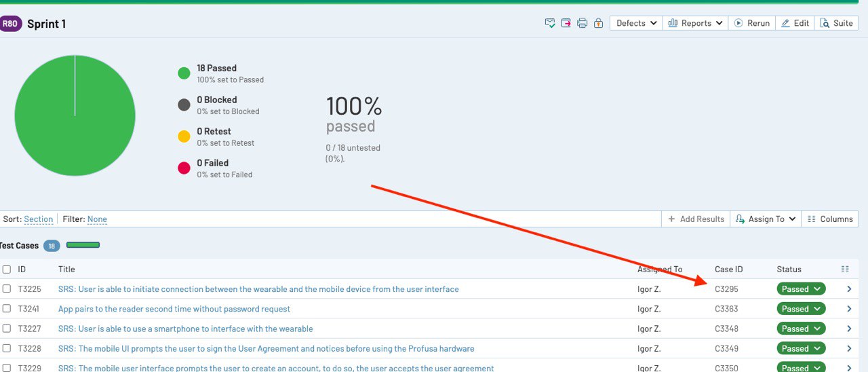868x372 pixels.
Task: Click the '0 Failed' legend label
Action: coord(212,163)
